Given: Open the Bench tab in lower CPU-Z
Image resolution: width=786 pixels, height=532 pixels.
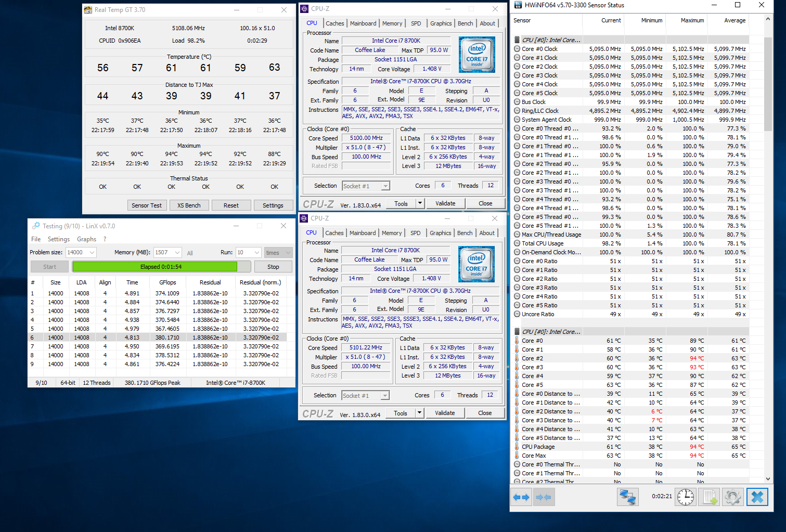Looking at the screenshot, I should click(x=465, y=233).
